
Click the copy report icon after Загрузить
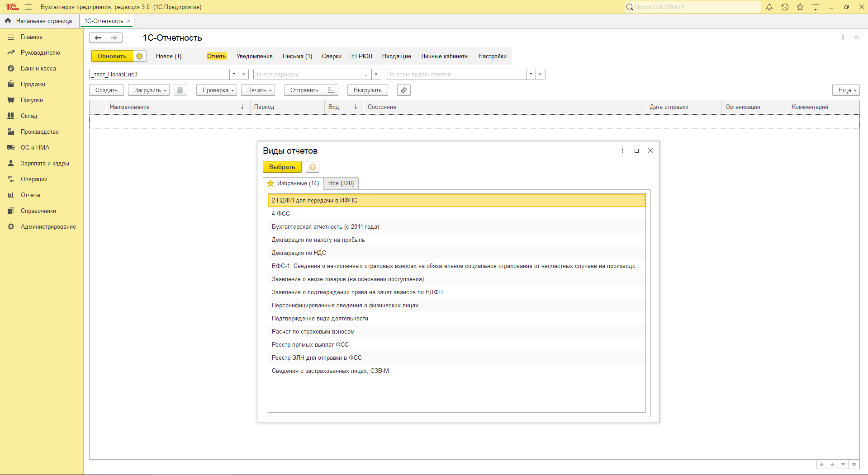[x=180, y=90]
